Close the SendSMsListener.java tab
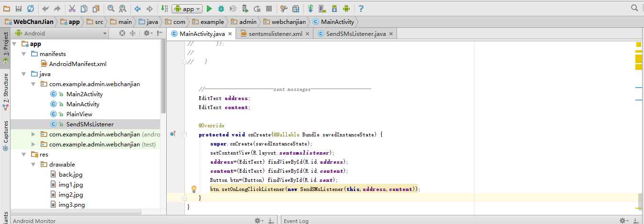This screenshot has height=224, width=644. (x=391, y=34)
